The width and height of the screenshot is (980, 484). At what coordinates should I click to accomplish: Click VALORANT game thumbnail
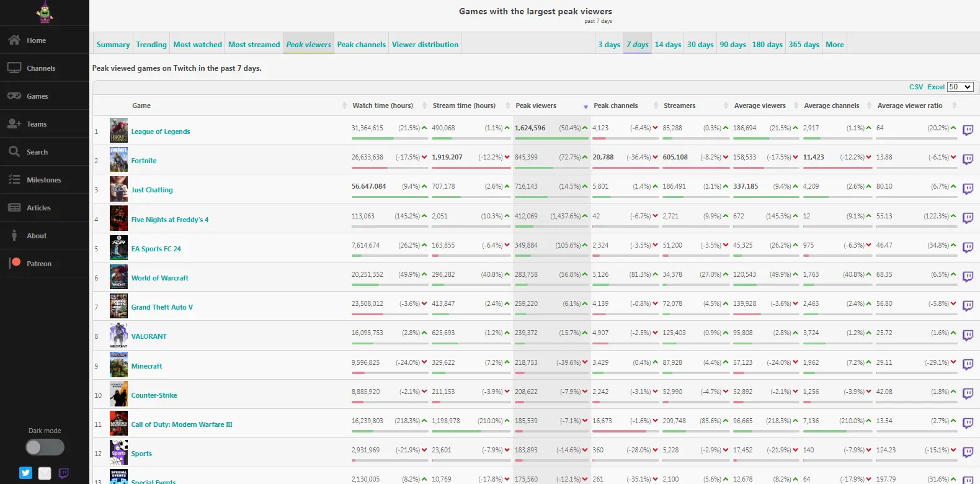point(118,336)
